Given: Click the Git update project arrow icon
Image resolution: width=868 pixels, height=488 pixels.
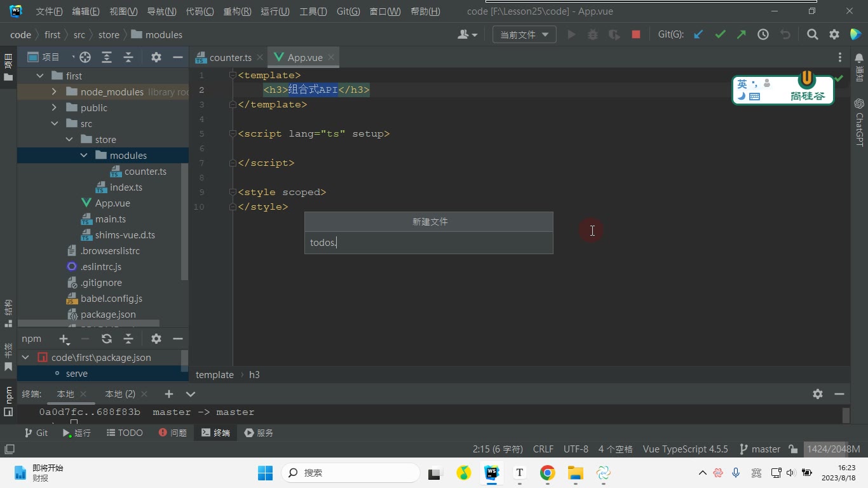Looking at the screenshot, I should click(698, 35).
